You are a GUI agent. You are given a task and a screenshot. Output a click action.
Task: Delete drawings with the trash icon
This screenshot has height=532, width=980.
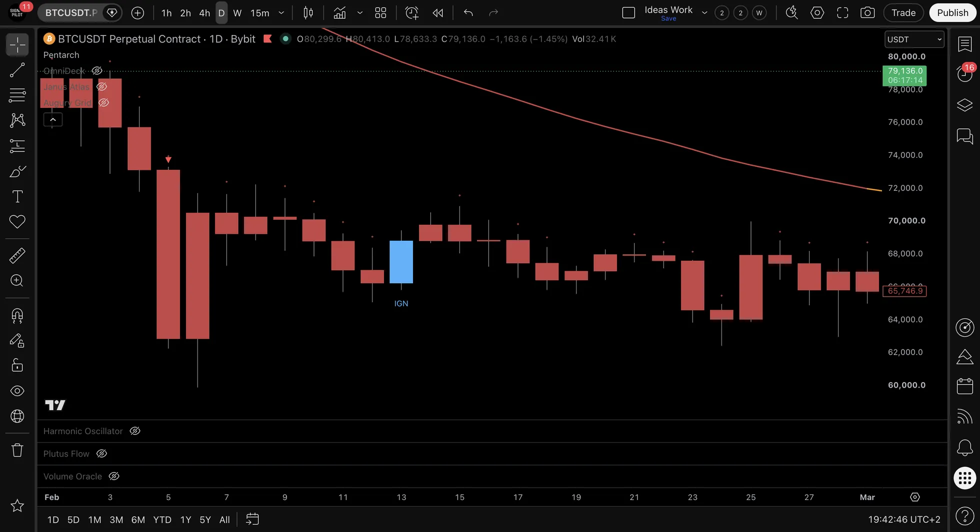pos(17,450)
